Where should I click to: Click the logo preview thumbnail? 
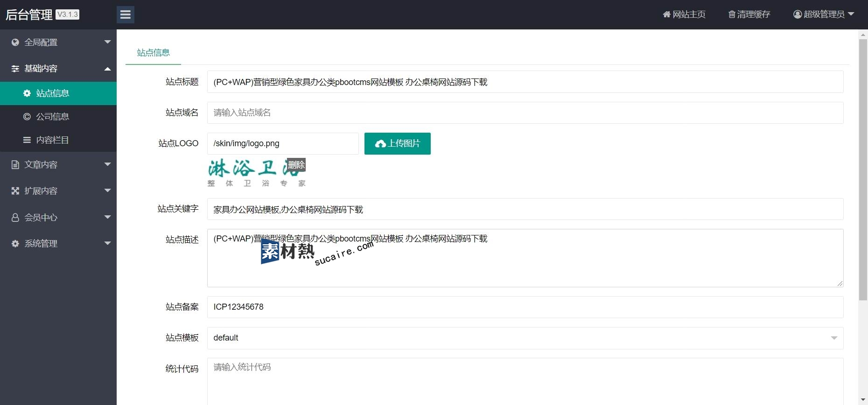pyautogui.click(x=257, y=173)
